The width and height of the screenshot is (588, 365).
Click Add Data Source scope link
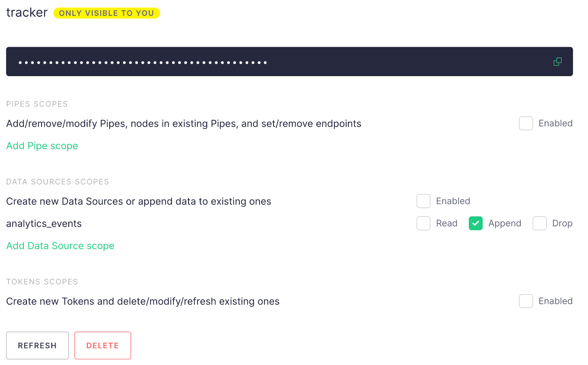point(60,246)
